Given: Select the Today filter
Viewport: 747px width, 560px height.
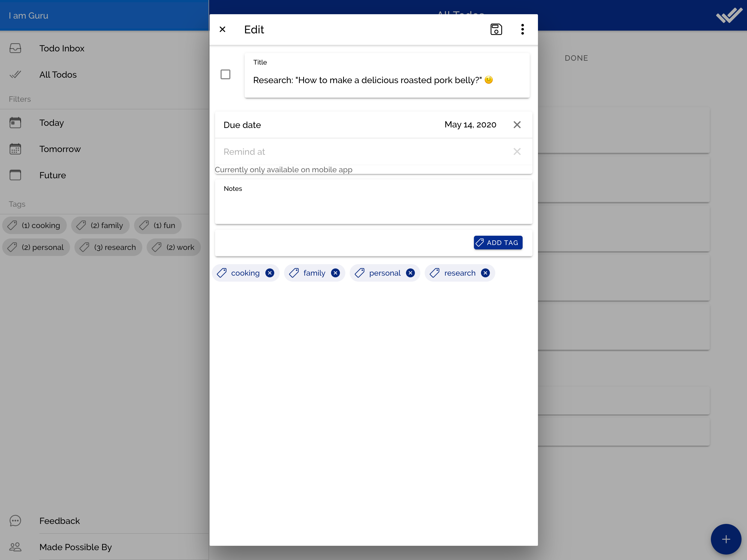Looking at the screenshot, I should coord(51,122).
